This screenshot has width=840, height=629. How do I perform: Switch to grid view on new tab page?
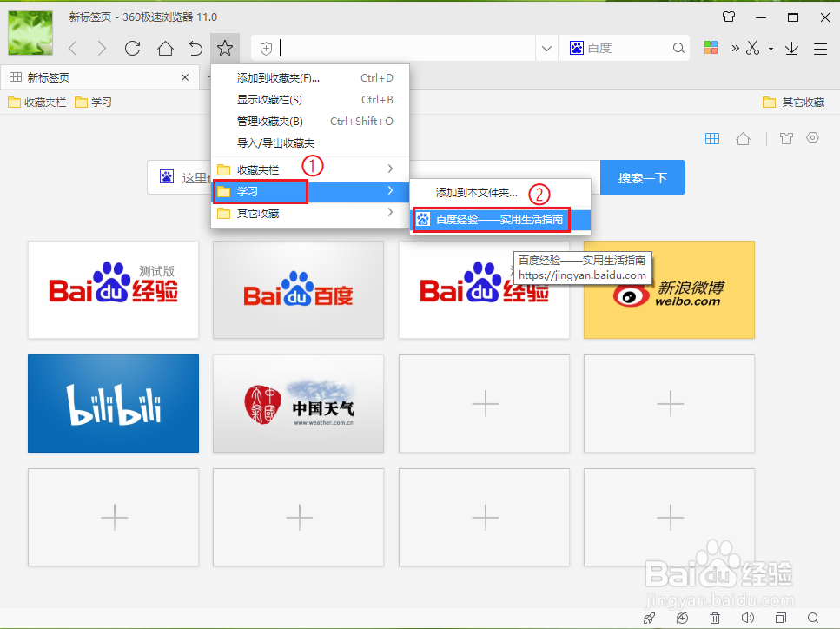pos(712,139)
